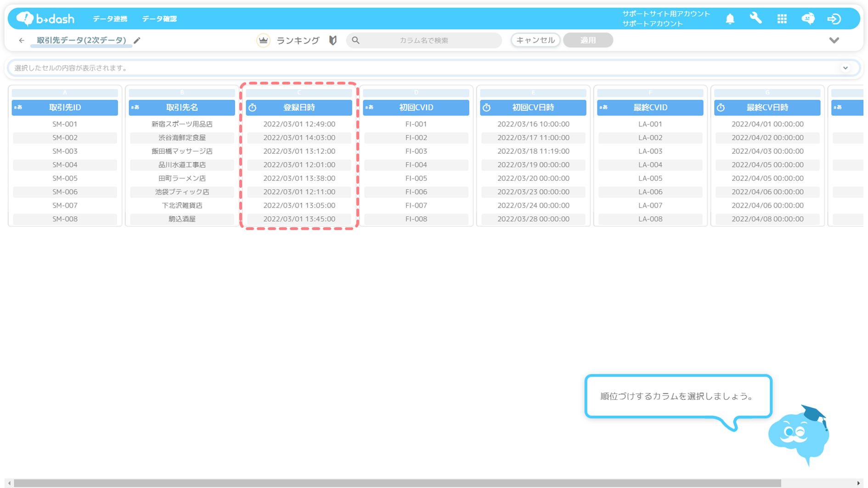Expand the toolbar chevron at top right
Viewport: 868px width, 488px height.
click(834, 40)
